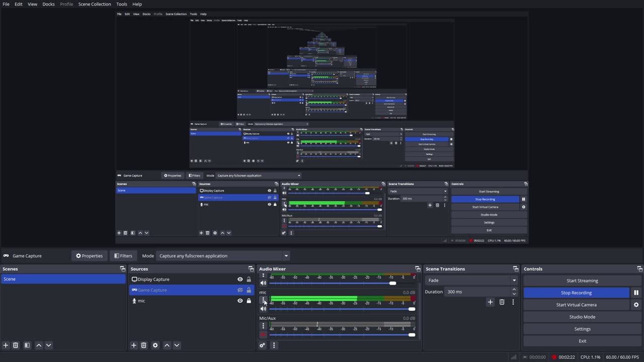Click the streaming status icon beside 00:00:00

click(525, 357)
